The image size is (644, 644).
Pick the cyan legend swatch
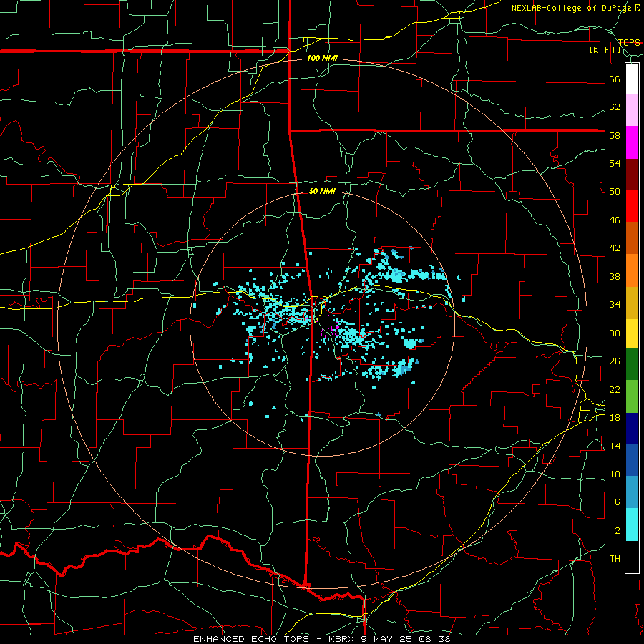632,525
